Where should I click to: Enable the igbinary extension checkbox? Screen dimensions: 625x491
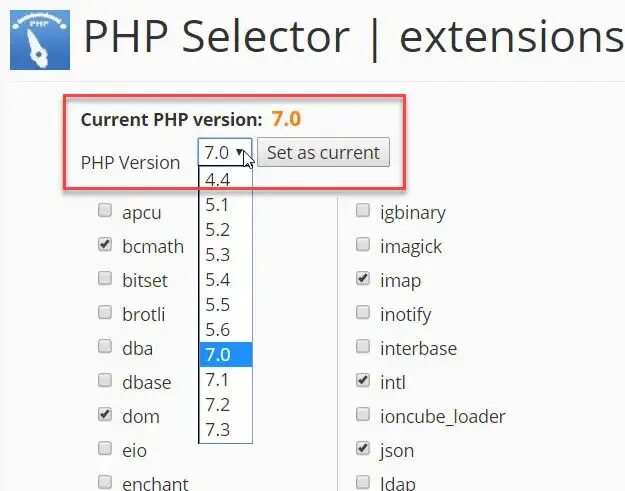pyautogui.click(x=363, y=210)
